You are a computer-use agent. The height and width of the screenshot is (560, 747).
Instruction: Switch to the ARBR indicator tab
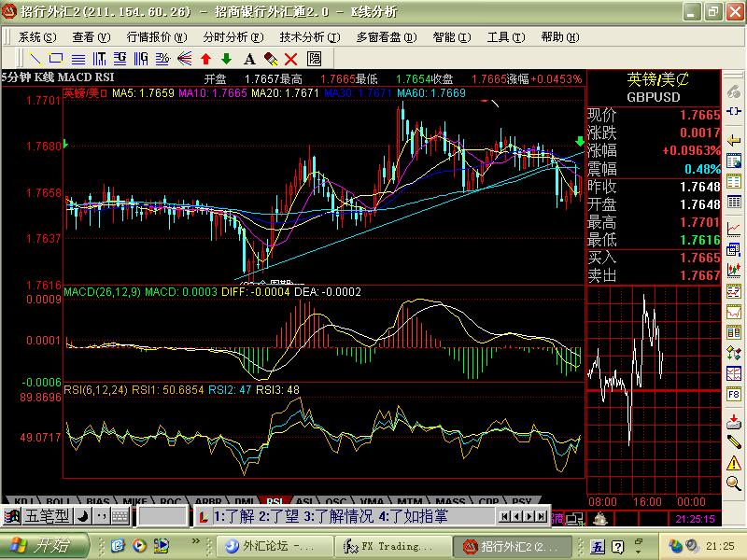pyautogui.click(x=208, y=501)
